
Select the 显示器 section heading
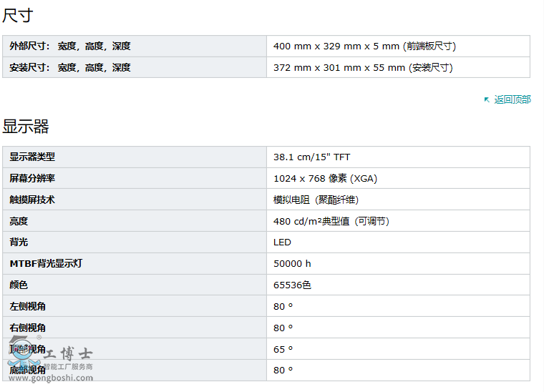[x=26, y=127]
